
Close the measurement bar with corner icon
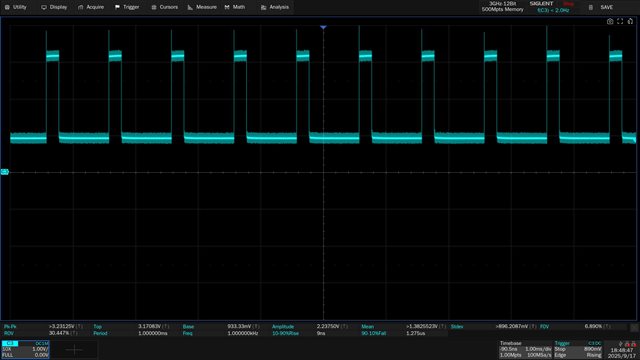[634, 328]
